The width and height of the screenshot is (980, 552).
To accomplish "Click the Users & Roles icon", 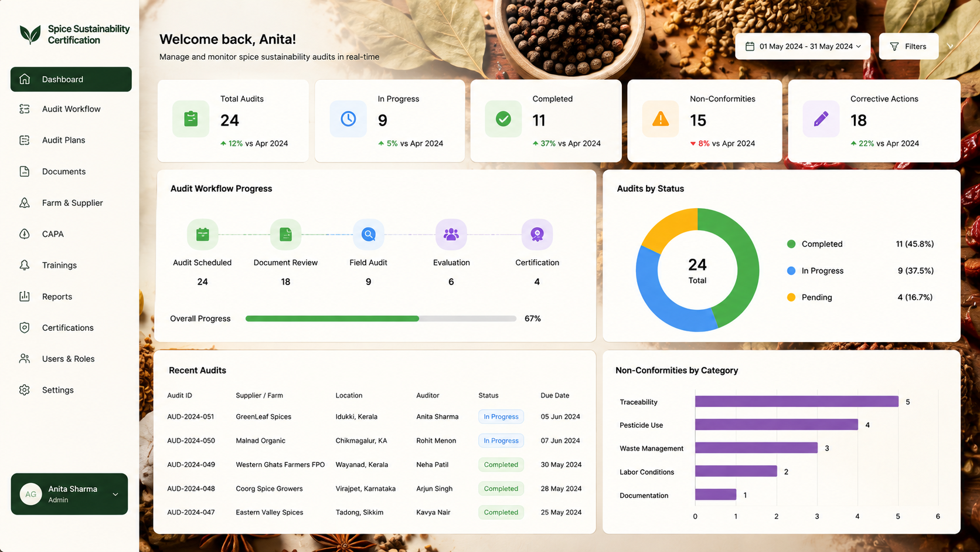I will click(x=25, y=358).
